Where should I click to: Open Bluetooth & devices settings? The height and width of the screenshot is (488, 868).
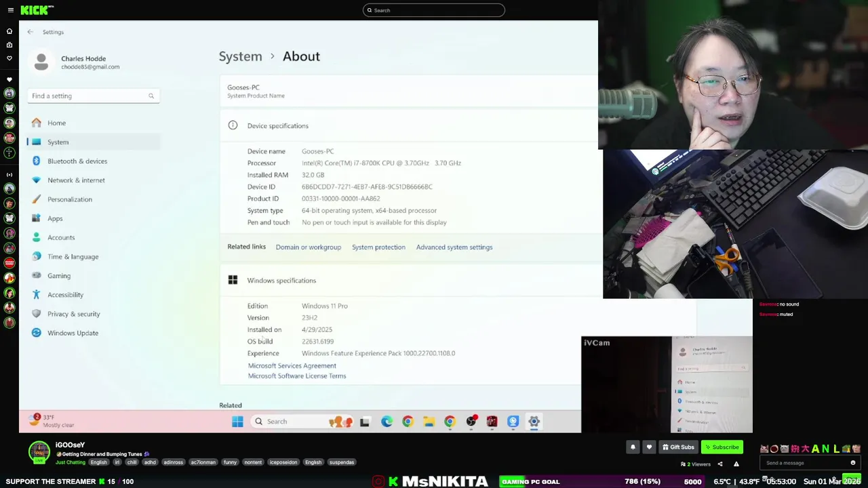[x=93, y=161]
